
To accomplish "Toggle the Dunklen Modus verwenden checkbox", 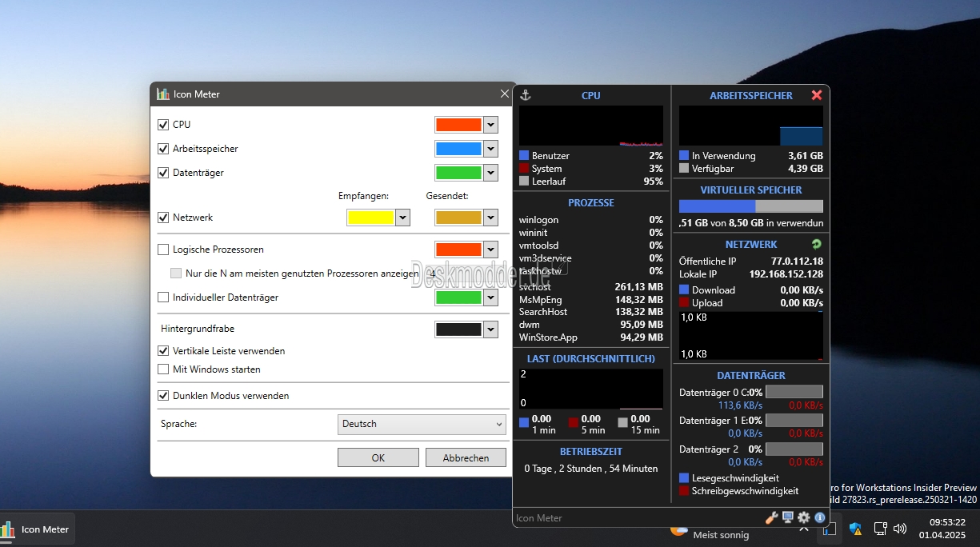I will coord(164,396).
